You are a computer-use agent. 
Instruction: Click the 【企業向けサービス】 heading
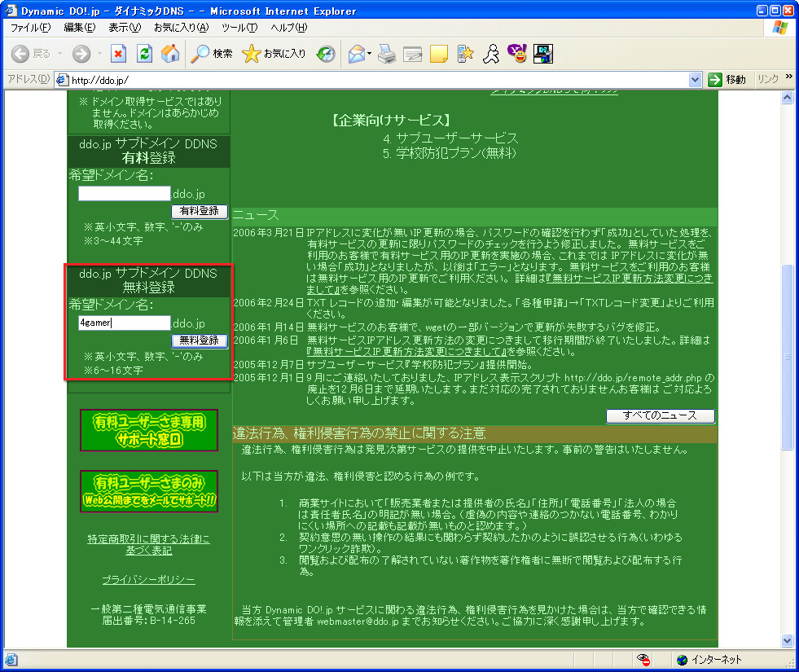click(x=391, y=121)
